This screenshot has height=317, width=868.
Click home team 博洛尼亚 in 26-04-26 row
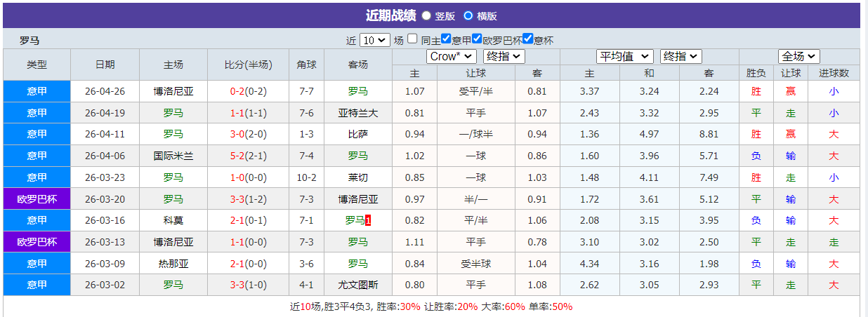(x=173, y=91)
